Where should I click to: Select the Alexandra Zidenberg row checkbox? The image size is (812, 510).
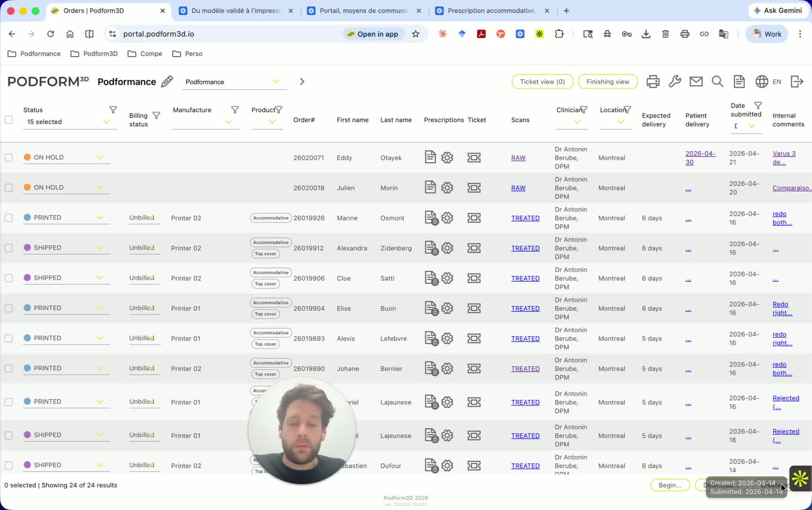(x=9, y=248)
